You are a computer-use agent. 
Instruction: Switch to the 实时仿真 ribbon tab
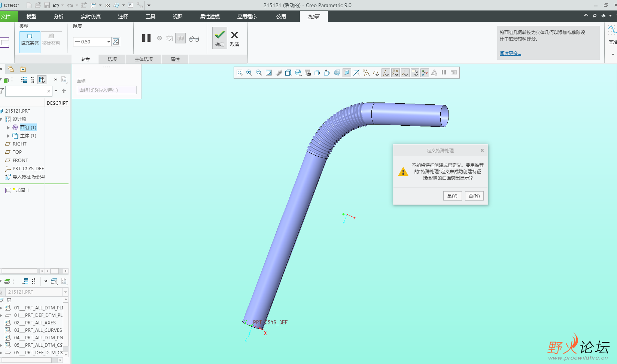point(91,16)
